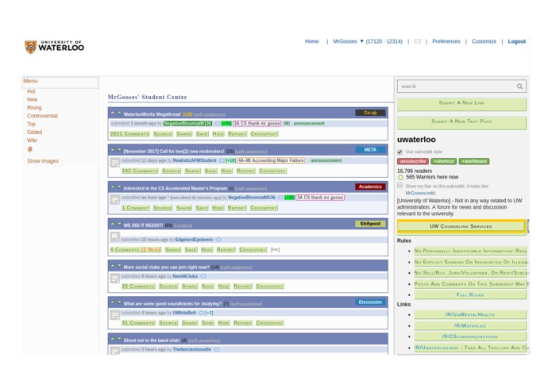This screenshot has width=552, height=392.
Task: Click the red unsubscribe button
Action: [412, 161]
